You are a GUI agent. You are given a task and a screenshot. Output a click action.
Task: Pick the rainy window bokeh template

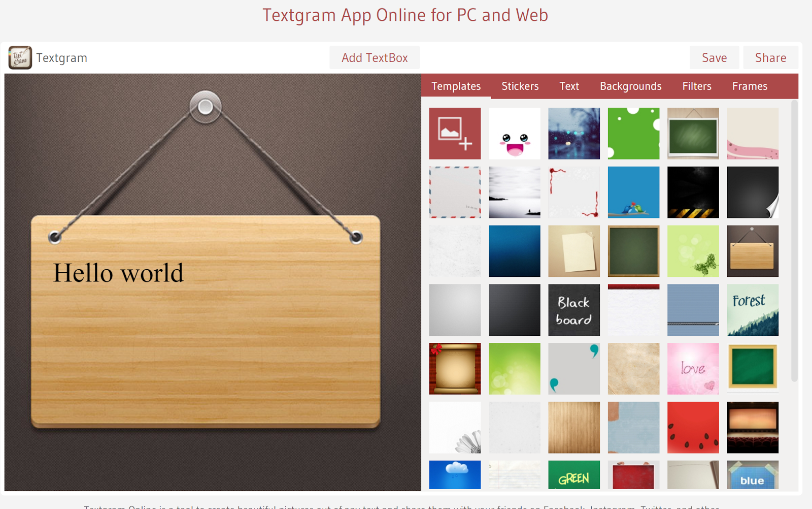(573, 133)
